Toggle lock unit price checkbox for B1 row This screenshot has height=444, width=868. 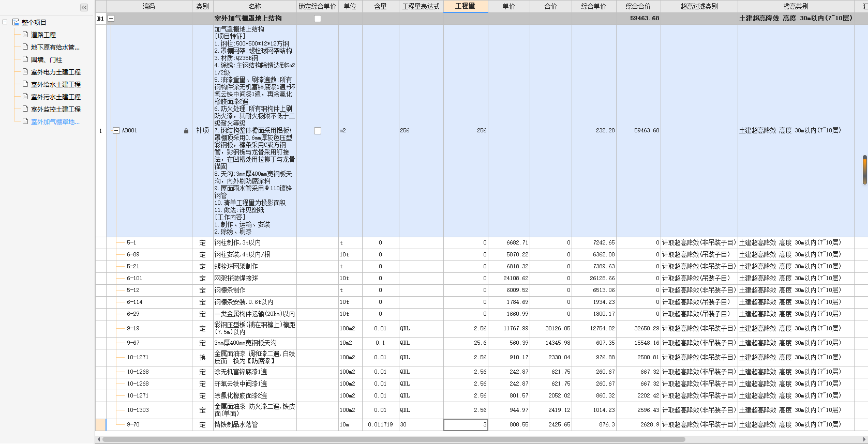pyautogui.click(x=318, y=19)
